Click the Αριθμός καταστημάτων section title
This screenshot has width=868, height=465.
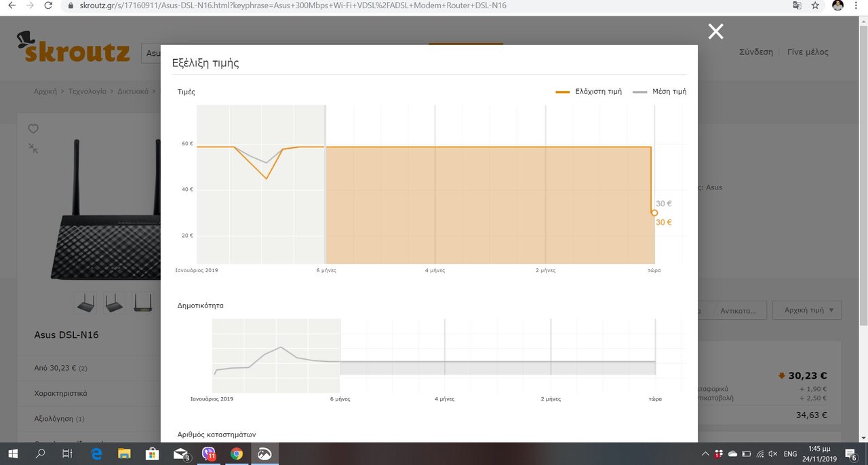[216, 434]
